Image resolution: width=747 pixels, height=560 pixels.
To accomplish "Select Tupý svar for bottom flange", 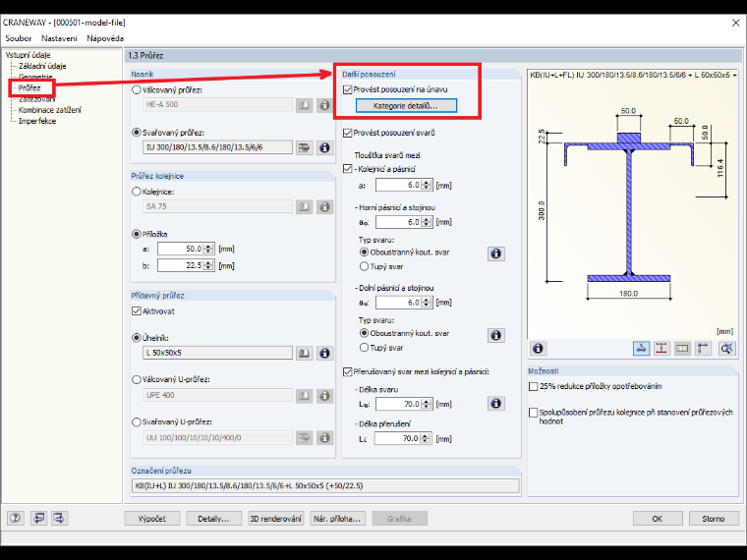I will pyautogui.click(x=364, y=347).
